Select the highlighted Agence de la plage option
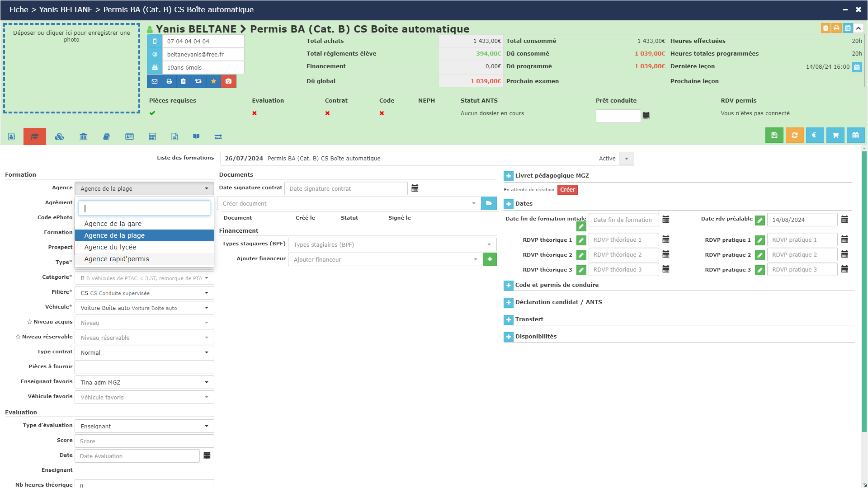Screen dimensions: 868x488 click(x=144, y=235)
